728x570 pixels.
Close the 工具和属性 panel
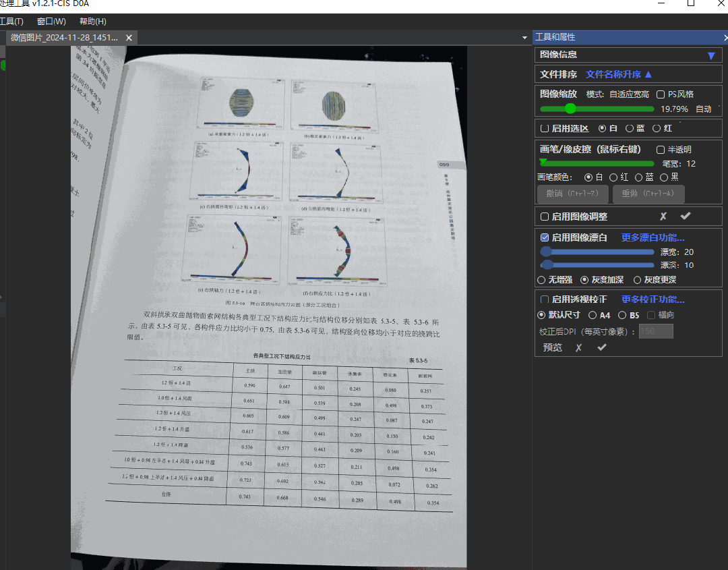(x=725, y=37)
